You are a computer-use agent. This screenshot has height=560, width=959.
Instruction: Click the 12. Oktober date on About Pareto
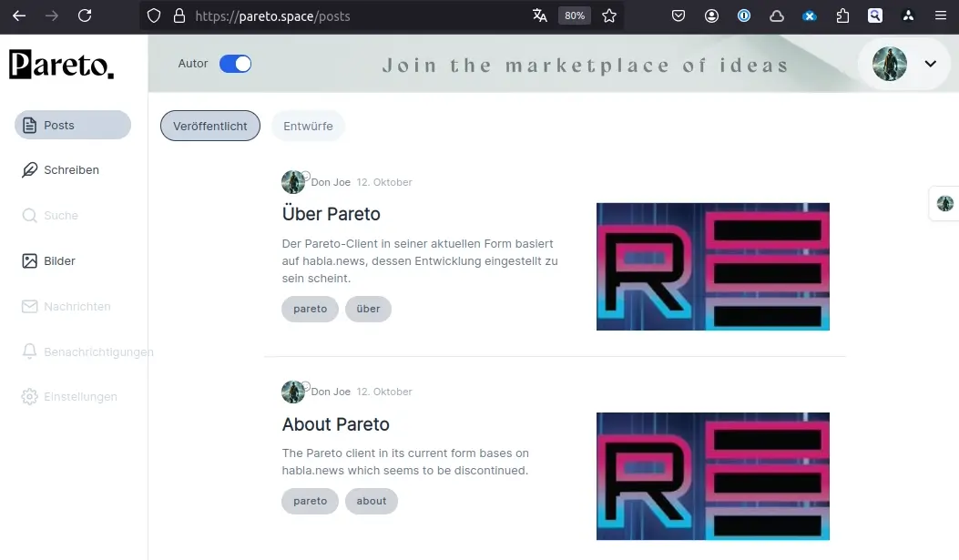tap(384, 392)
